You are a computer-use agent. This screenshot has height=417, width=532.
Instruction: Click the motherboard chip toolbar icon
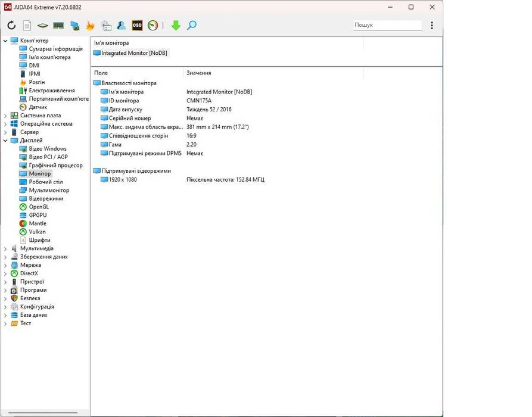(42, 26)
